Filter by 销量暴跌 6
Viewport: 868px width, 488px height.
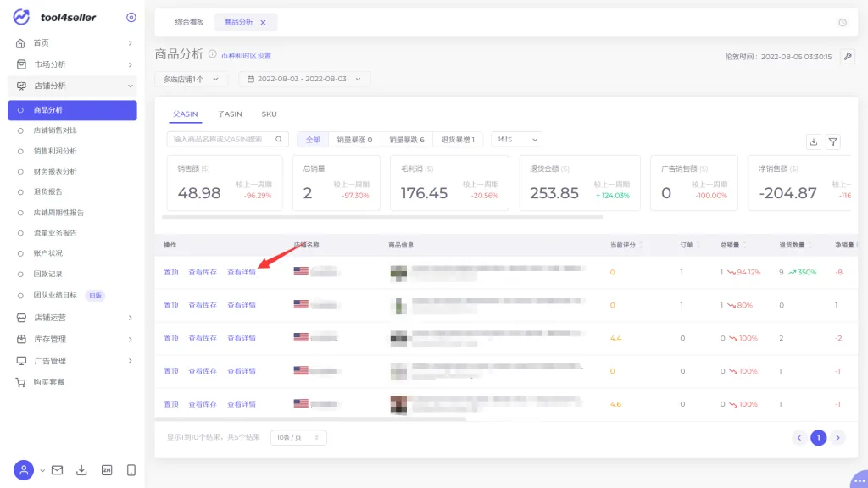(407, 140)
